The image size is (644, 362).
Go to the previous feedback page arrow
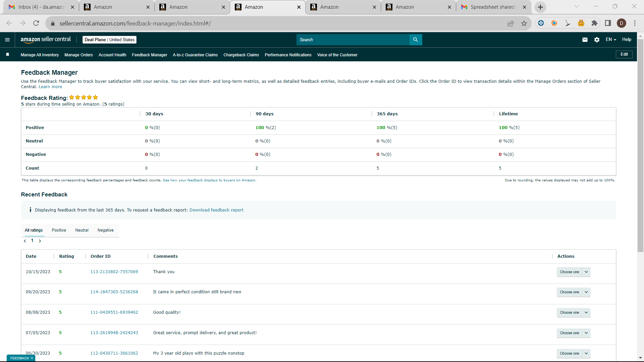click(25, 241)
